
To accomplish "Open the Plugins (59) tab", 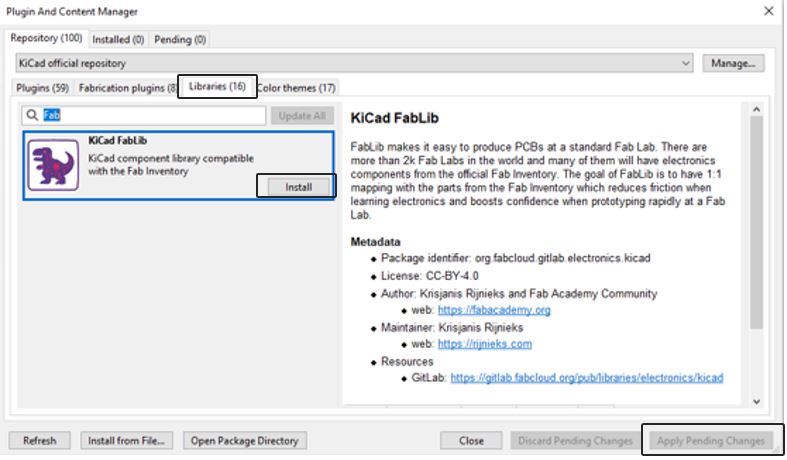I will (x=40, y=88).
